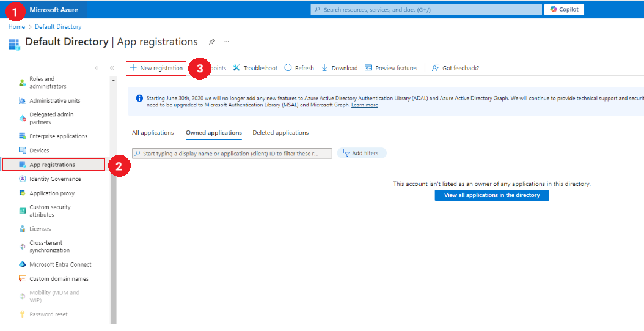Click View all applications in the directory
This screenshot has height=331, width=644.
tap(492, 195)
